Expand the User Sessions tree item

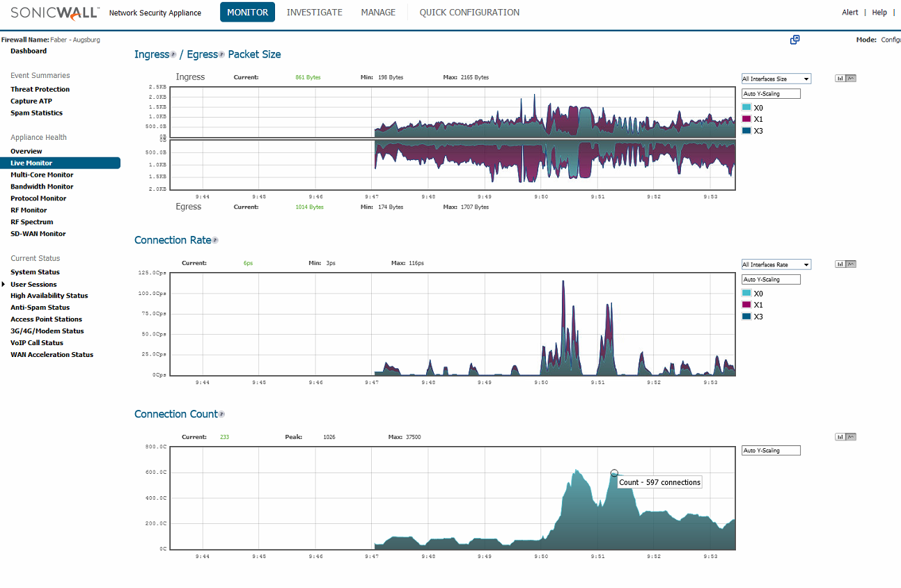(4, 284)
